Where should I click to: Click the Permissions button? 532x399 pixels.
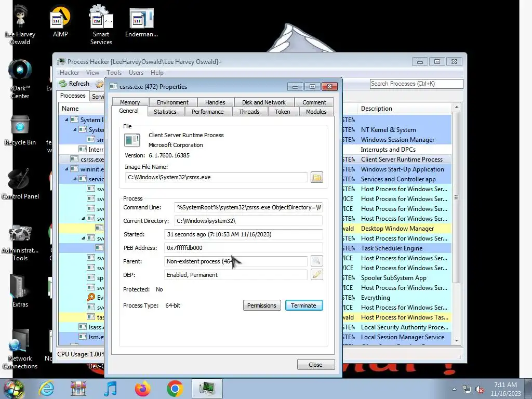pos(262,305)
